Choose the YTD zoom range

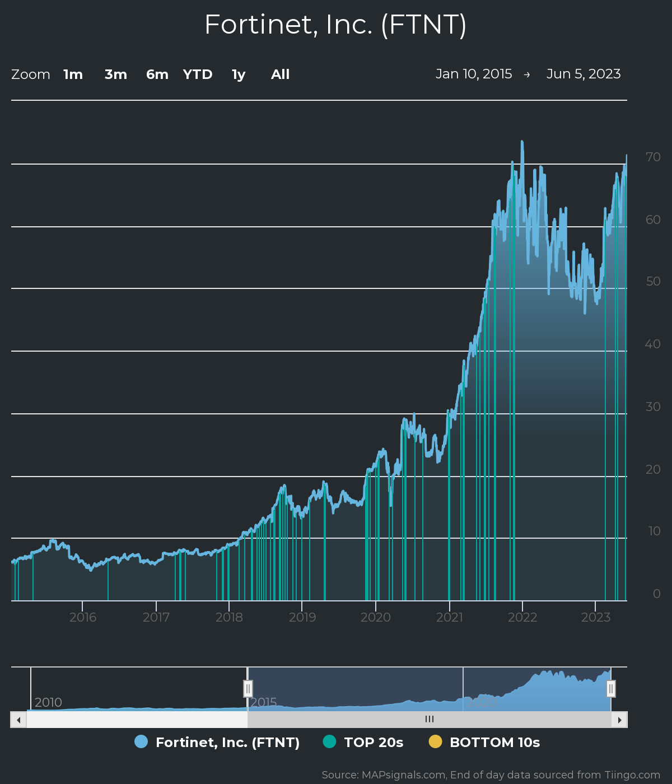click(198, 74)
